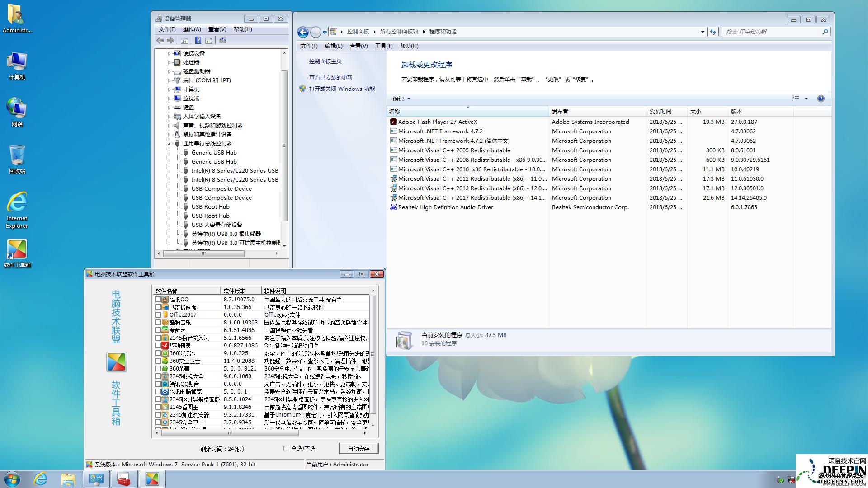Screen dimensions: 868x488
Task: Check the 驱动精灵 checkbox
Action: point(158,346)
